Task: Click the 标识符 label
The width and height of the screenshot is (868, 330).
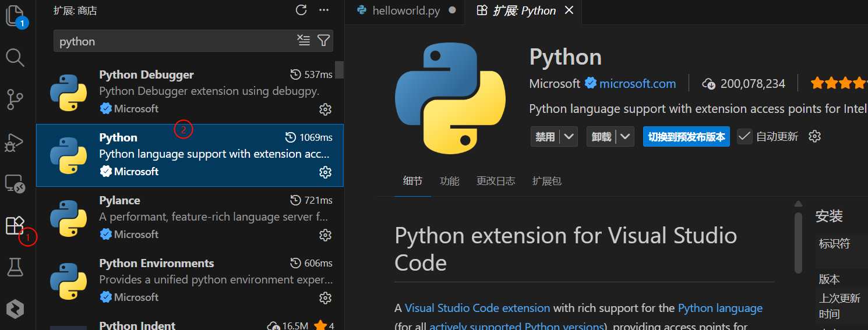Action: click(x=834, y=244)
